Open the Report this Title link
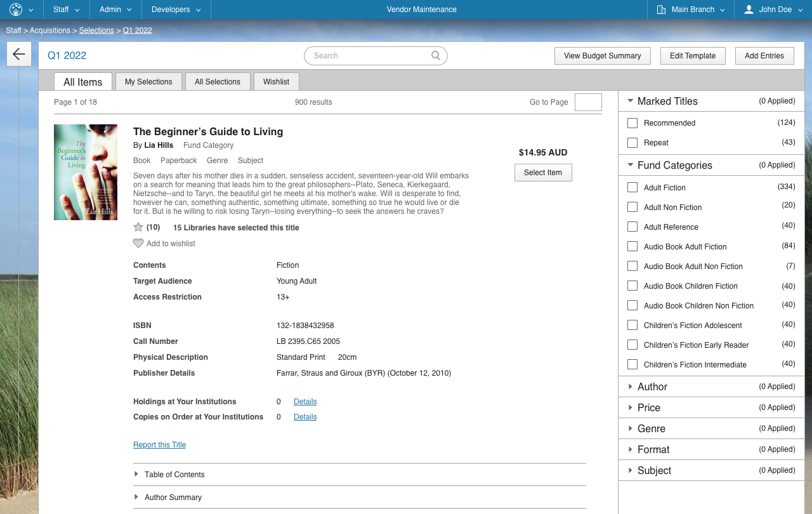Viewport: 812px width, 514px height. click(159, 445)
